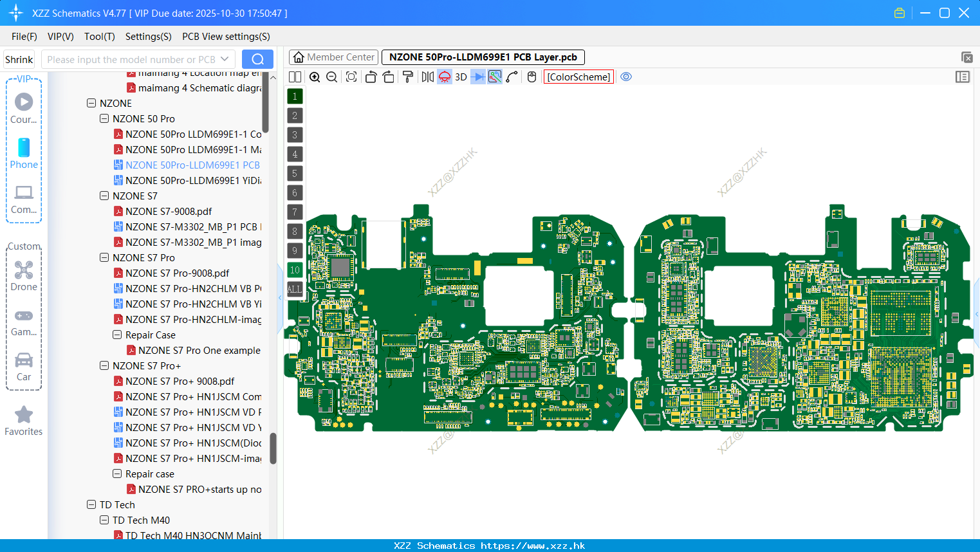Select the paint roller format tool
This screenshot has height=552, width=980.
(408, 77)
